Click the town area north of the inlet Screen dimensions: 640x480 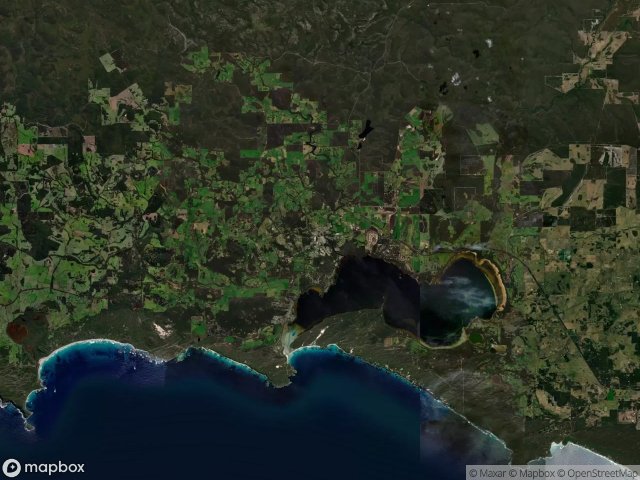[x=392, y=247]
